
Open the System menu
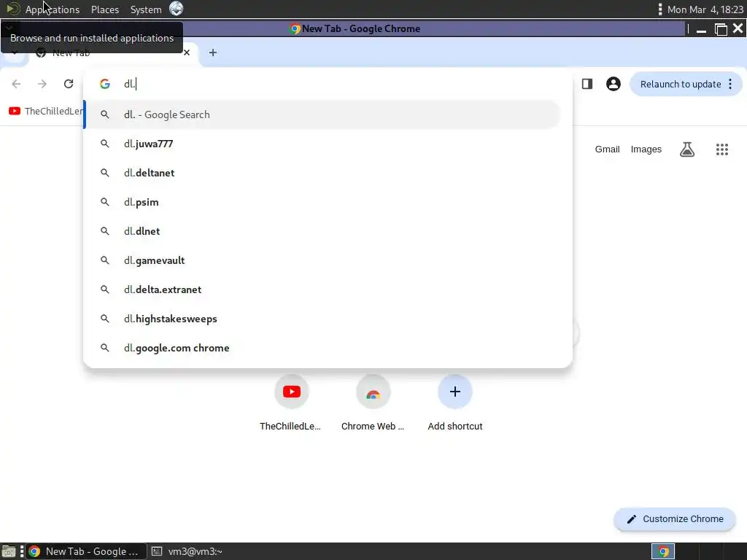coord(146,9)
